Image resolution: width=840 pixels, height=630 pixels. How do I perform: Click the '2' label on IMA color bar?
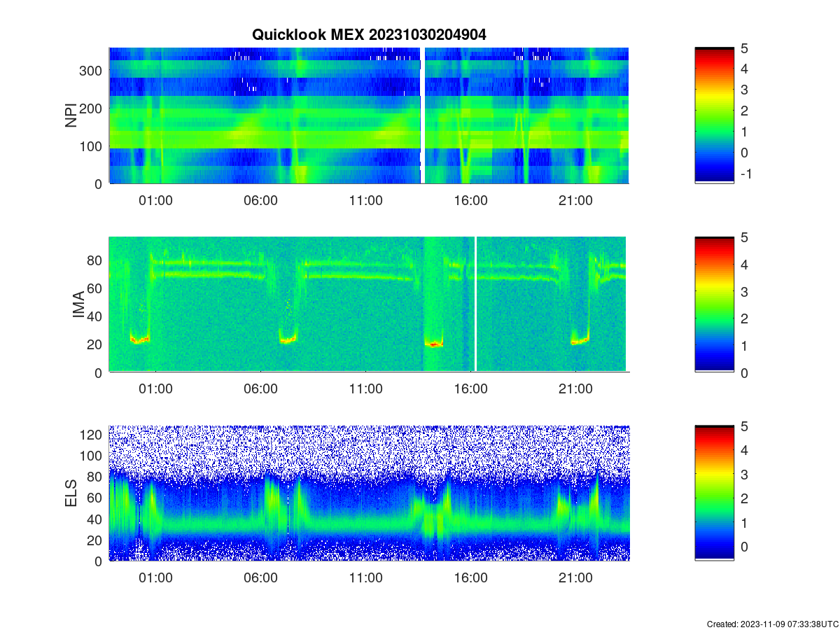[745, 318]
